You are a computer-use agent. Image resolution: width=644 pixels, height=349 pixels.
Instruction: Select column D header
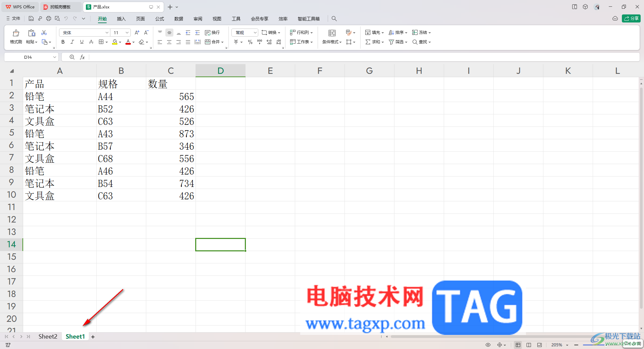(x=220, y=71)
